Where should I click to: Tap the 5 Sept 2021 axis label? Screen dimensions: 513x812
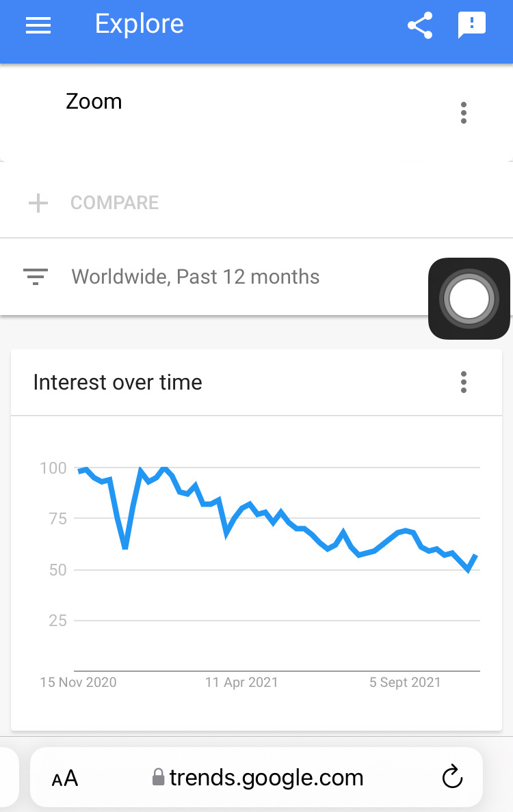point(405,682)
